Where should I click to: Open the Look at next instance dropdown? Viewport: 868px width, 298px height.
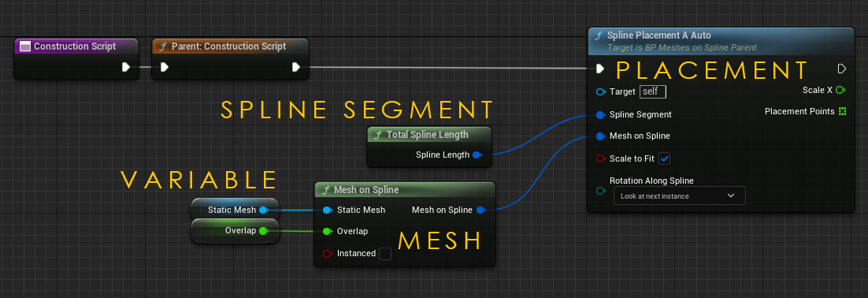pyautogui.click(x=679, y=196)
